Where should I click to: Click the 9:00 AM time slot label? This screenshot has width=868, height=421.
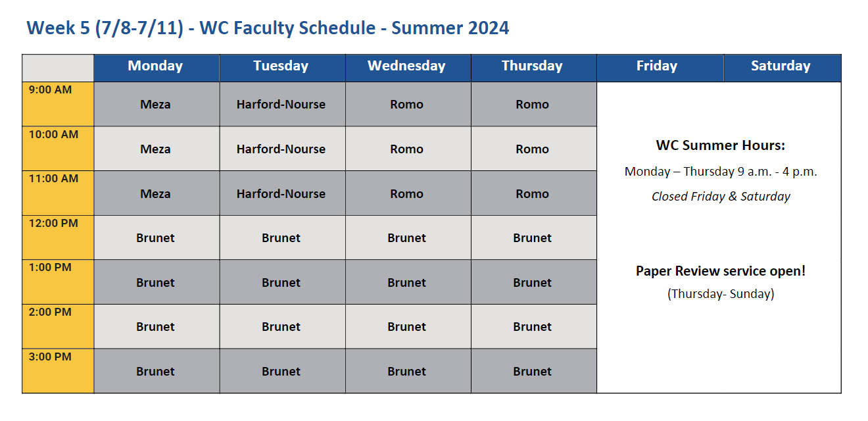click(x=51, y=90)
